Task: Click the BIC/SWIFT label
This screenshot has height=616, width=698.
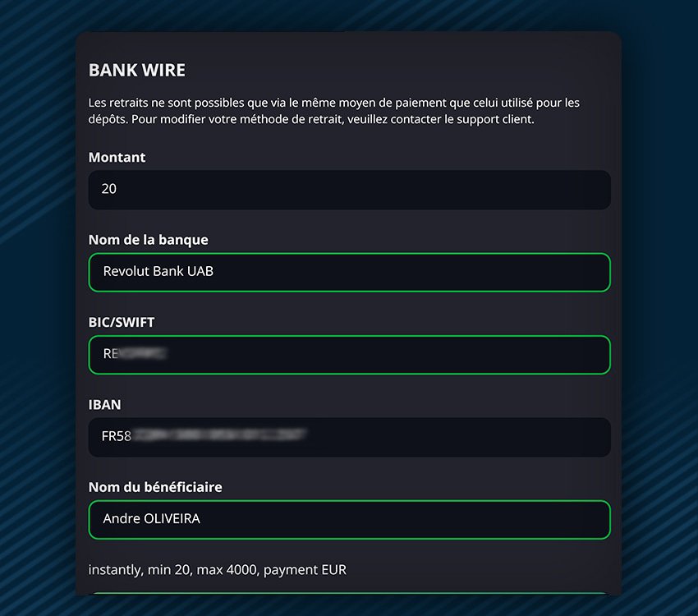Action: (x=122, y=322)
